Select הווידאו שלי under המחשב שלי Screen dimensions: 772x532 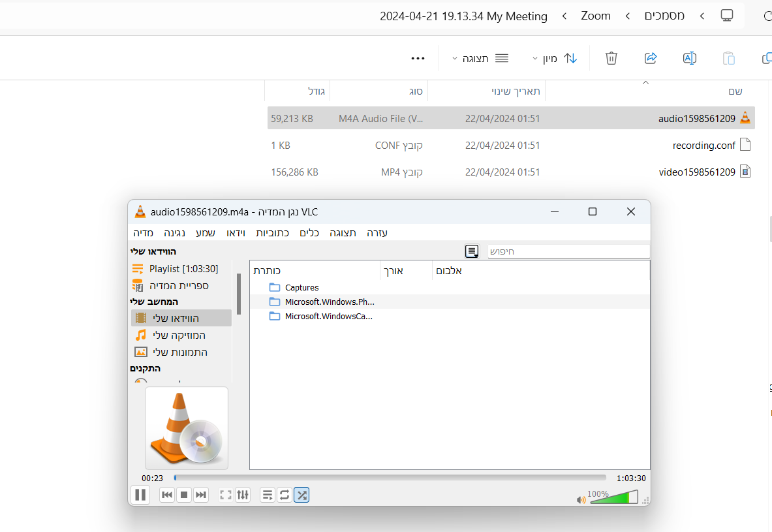click(181, 318)
